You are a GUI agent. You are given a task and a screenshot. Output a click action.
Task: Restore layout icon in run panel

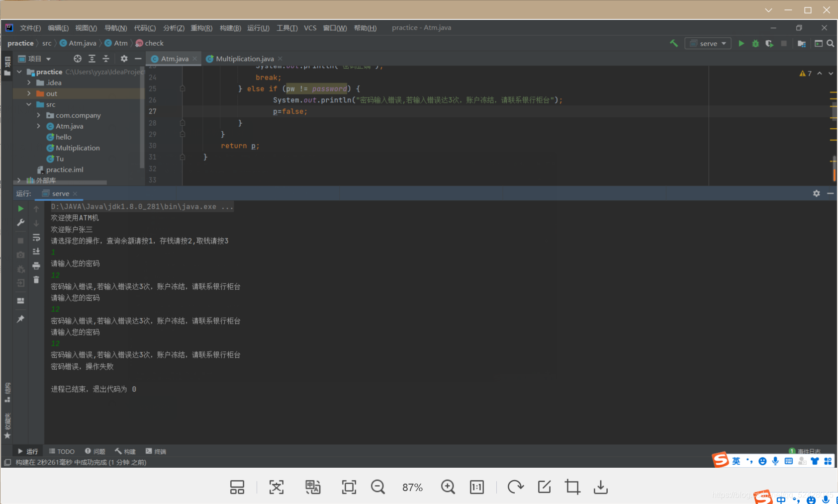click(20, 301)
